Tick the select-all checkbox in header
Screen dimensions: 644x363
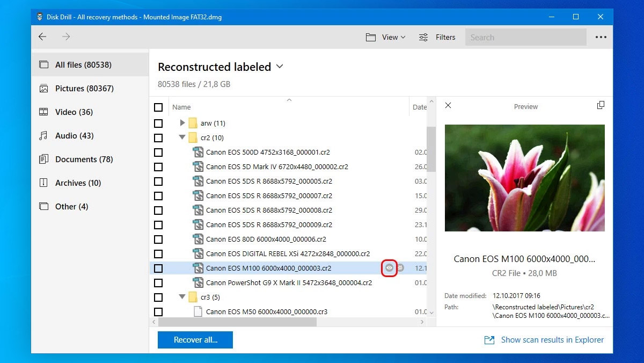tap(158, 107)
